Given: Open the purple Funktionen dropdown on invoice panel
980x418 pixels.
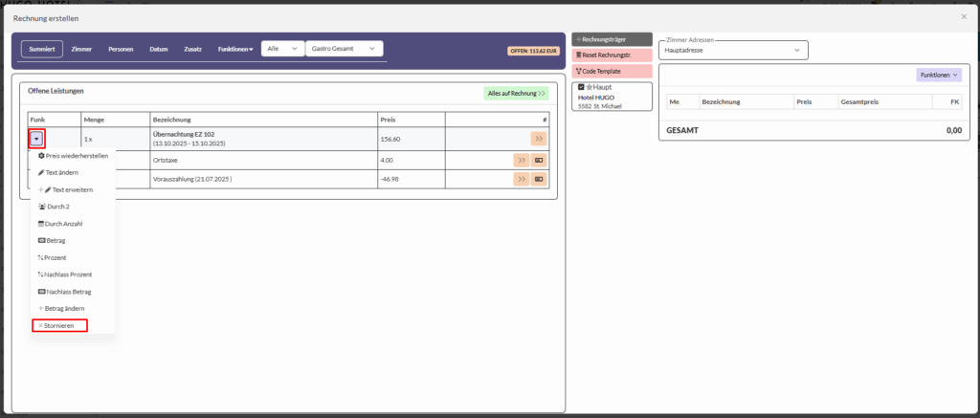Looking at the screenshot, I should pyautogui.click(x=938, y=75).
